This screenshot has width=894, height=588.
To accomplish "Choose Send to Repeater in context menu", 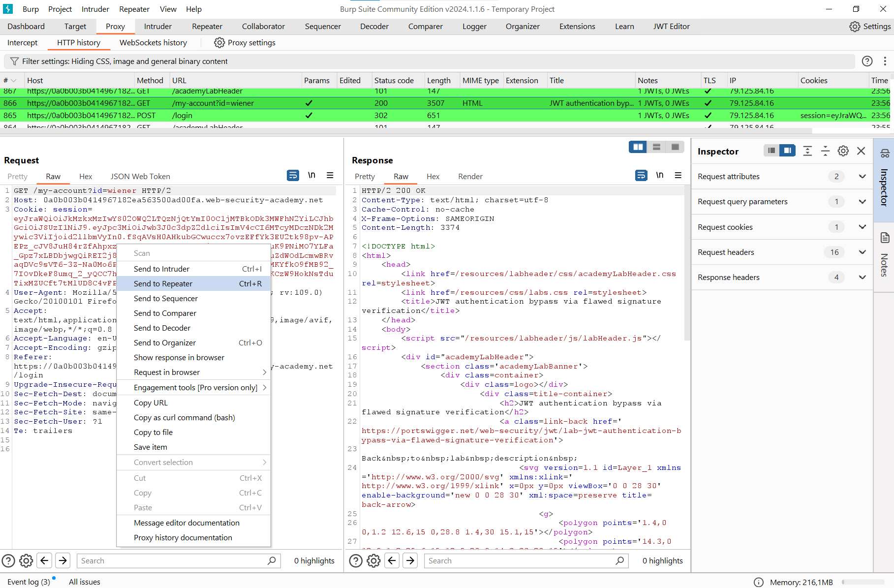I will tap(193, 284).
